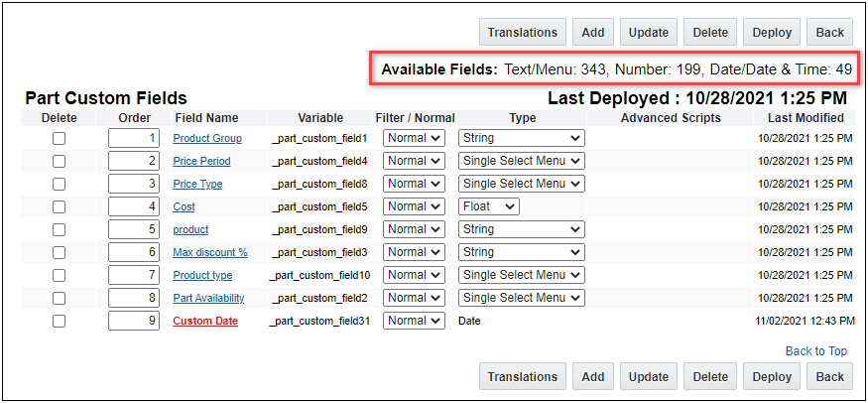Image resolution: width=868 pixels, height=403 pixels.
Task: Expand the Type dropdown for Price Period
Action: [x=521, y=161]
